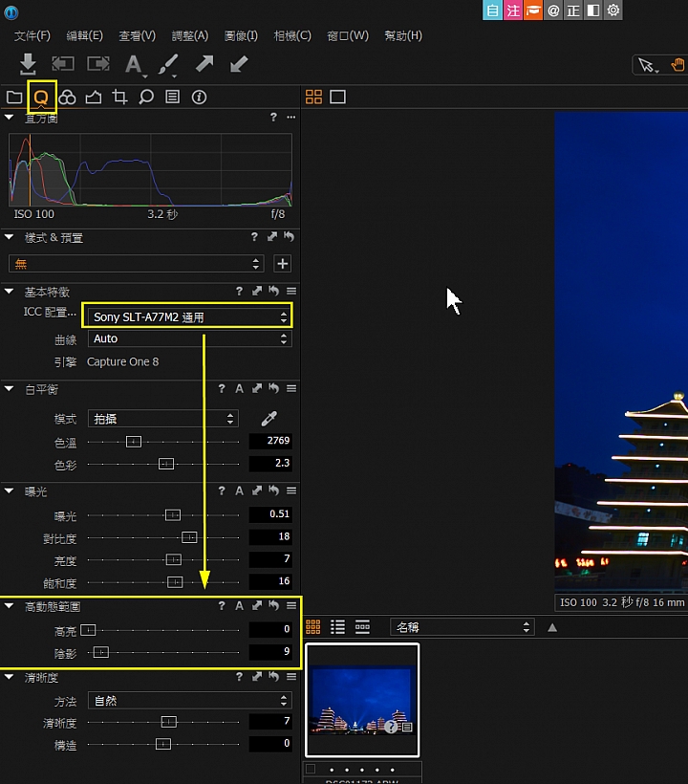Open the 直方圖 panel options (…) menu
The height and width of the screenshot is (784, 688).
pos(291,117)
